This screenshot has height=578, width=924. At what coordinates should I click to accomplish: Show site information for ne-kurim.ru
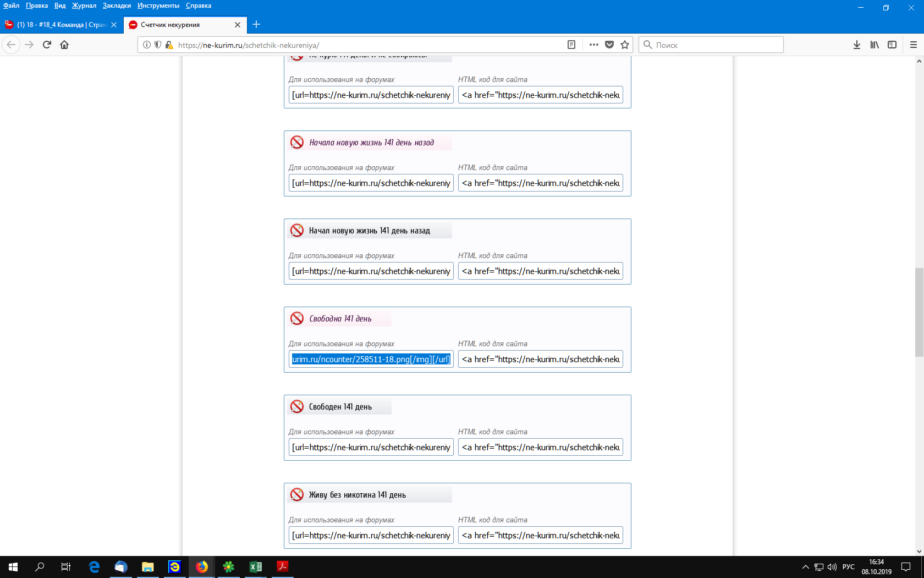(147, 45)
